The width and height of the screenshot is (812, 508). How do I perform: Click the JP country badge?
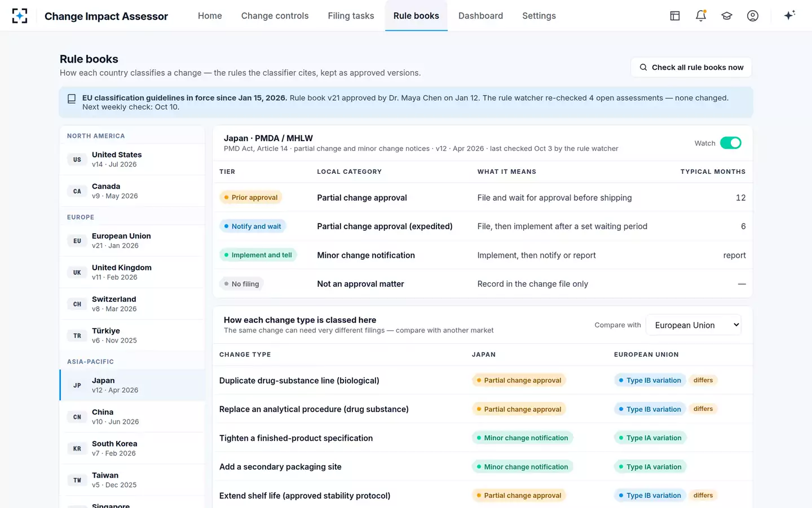click(77, 386)
